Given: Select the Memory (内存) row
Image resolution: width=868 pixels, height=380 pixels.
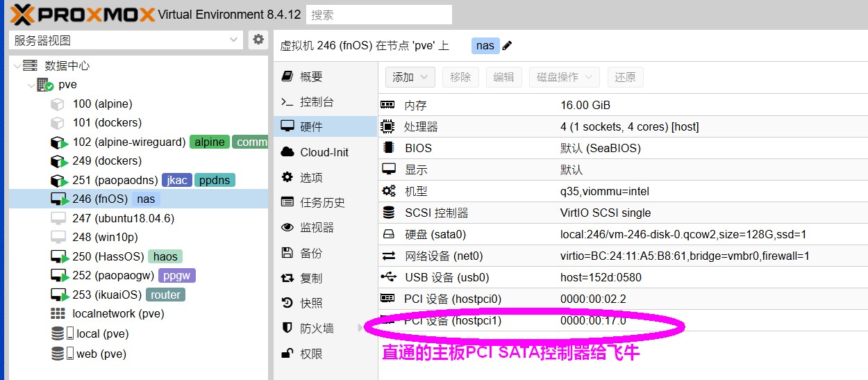Looking at the screenshot, I should (x=623, y=106).
